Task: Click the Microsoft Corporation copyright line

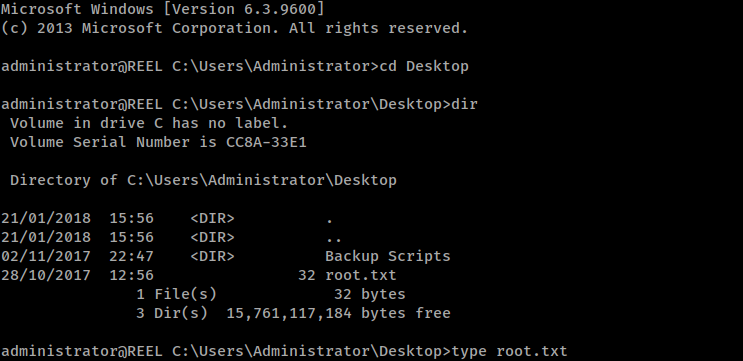Action: click(x=234, y=28)
